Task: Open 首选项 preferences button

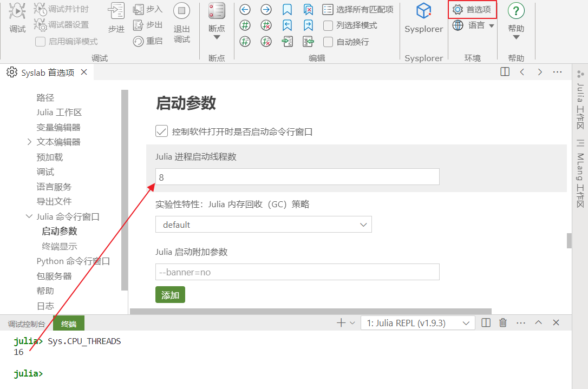Action: [x=472, y=10]
